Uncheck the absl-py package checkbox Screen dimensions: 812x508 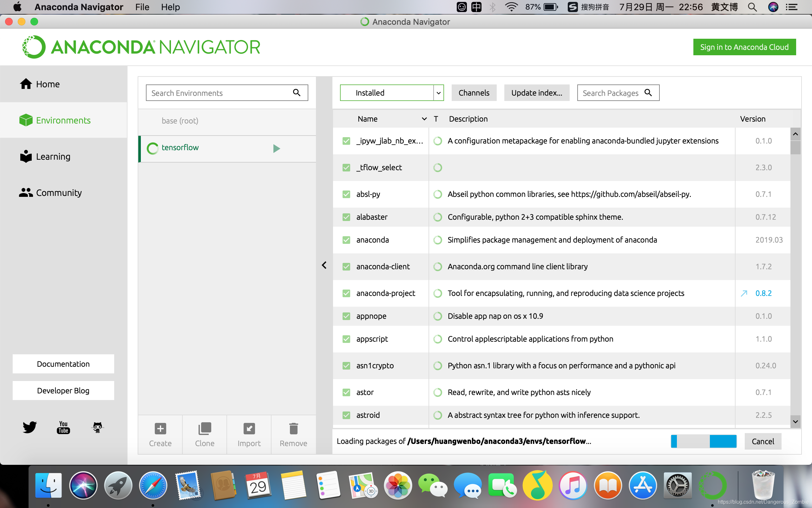click(x=346, y=194)
